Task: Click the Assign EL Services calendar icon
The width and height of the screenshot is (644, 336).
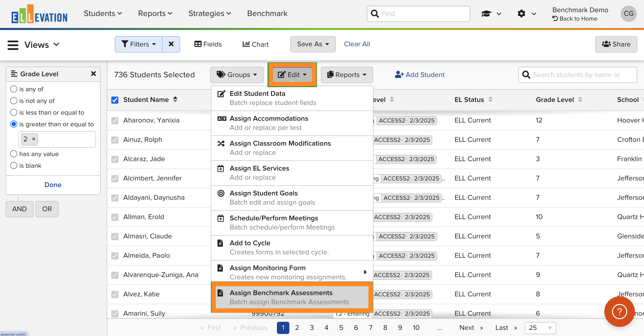Action: 221,169
